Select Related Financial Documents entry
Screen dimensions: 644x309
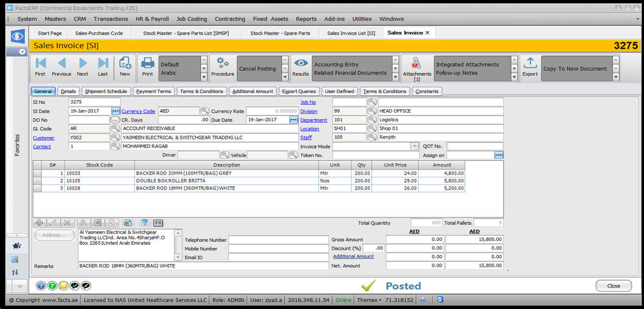350,73
